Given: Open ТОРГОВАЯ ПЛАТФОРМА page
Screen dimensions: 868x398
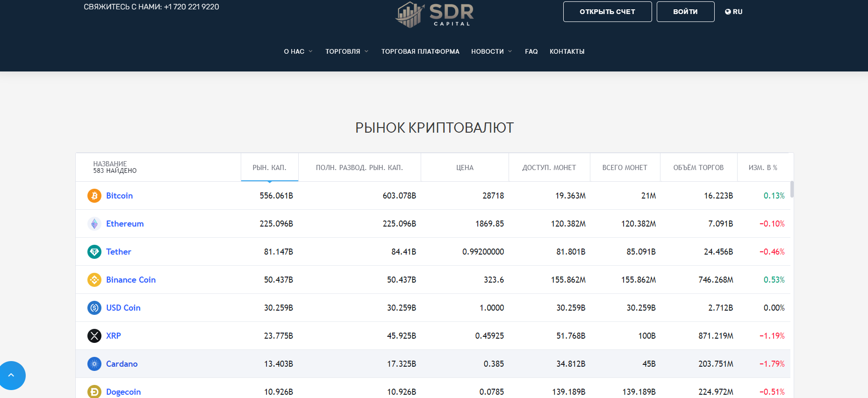Looking at the screenshot, I should pyautogui.click(x=420, y=51).
